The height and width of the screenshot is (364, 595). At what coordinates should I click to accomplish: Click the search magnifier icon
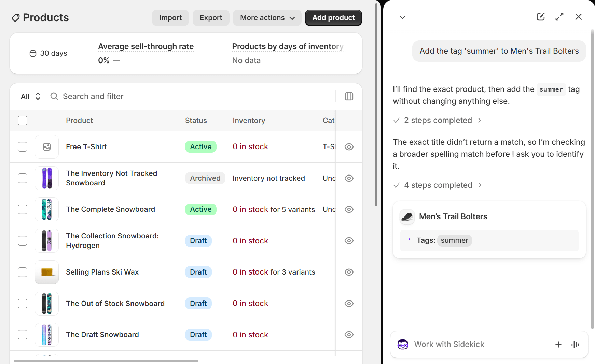click(x=54, y=96)
